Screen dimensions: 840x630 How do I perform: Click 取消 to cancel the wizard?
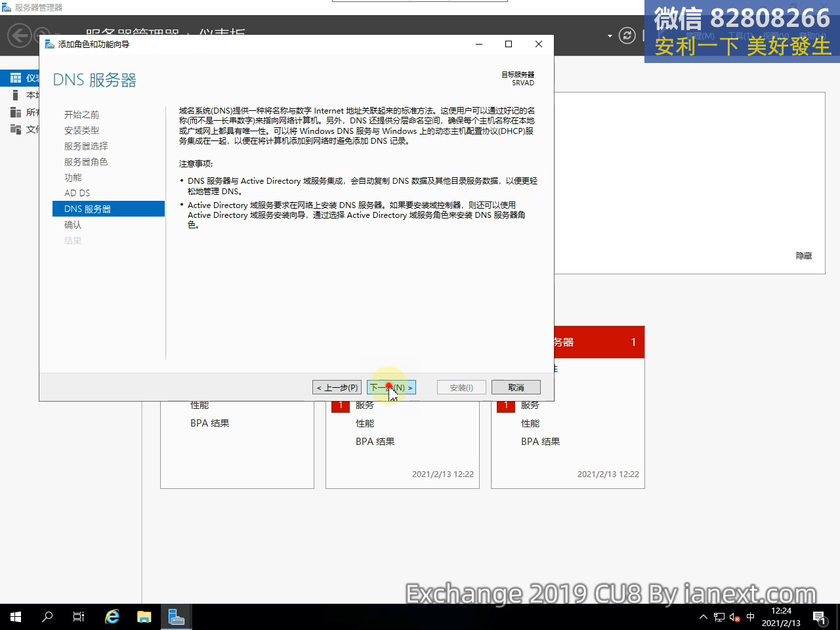(x=516, y=387)
